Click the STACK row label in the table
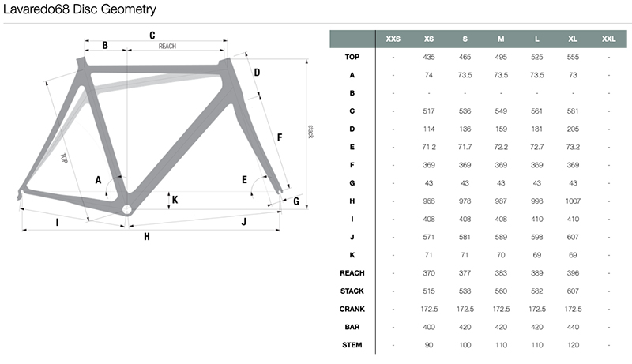The width and height of the screenshot is (632, 364). click(x=352, y=291)
